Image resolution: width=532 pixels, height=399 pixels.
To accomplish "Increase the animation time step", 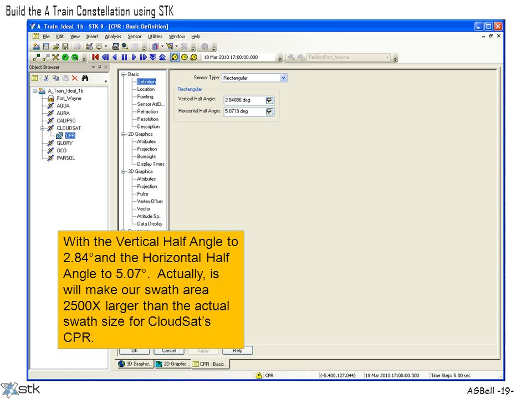I will (162, 57).
